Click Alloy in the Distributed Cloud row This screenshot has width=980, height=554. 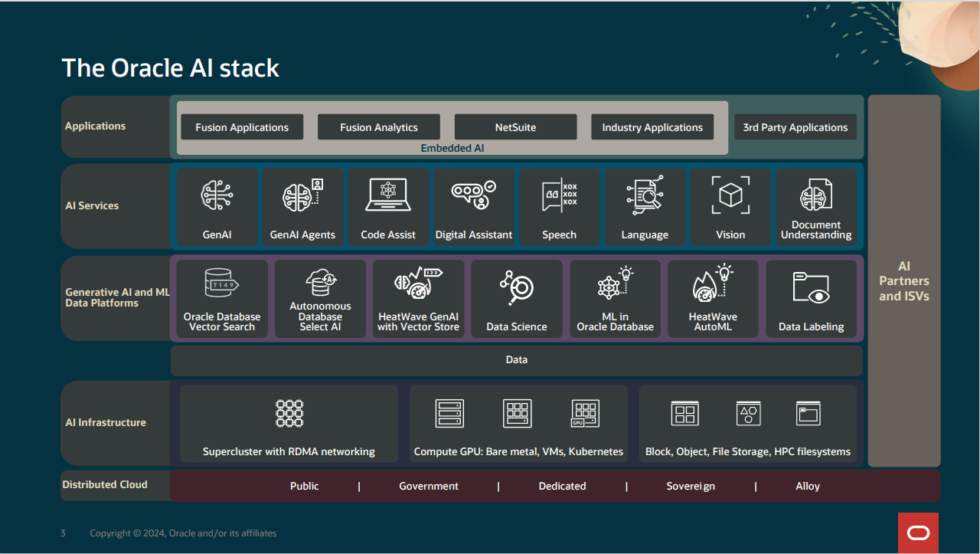(808, 486)
